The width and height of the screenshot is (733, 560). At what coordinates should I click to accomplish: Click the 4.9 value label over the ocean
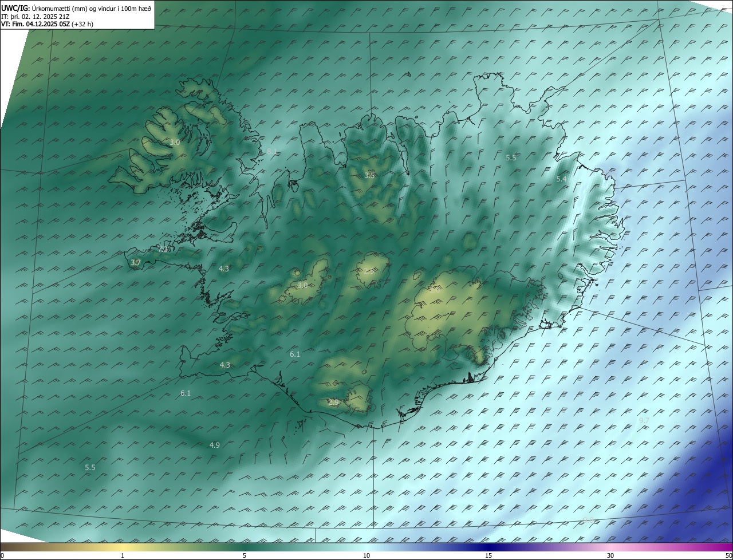click(214, 445)
